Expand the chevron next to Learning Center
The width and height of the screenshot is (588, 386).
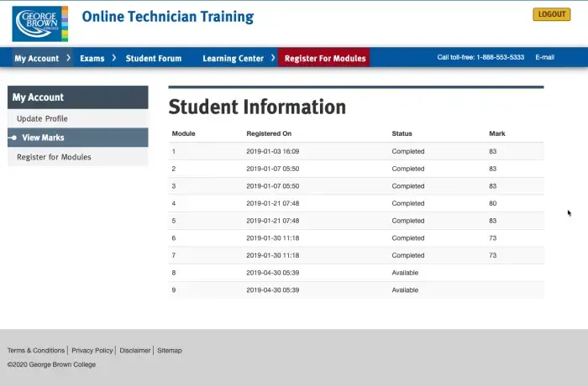click(x=273, y=58)
